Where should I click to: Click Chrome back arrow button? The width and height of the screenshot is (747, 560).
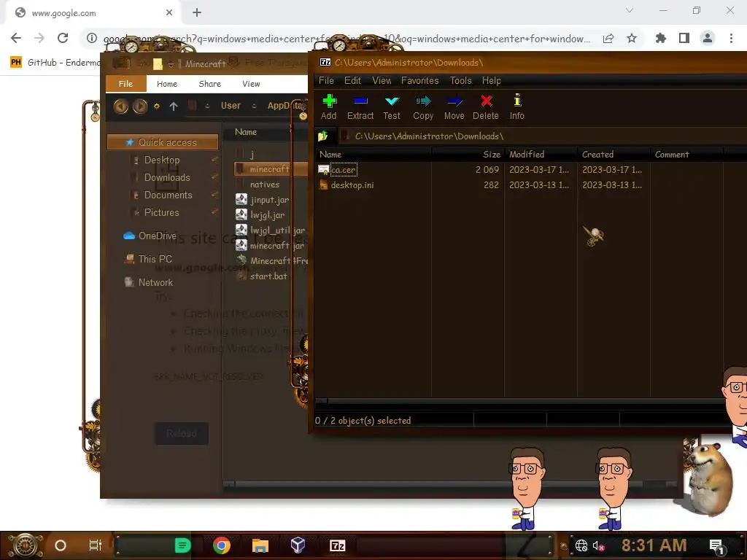click(16, 38)
